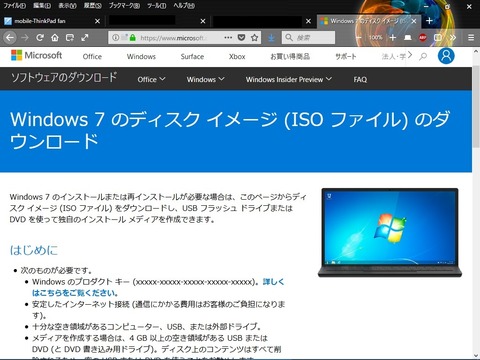Expand the Windows Insider Preview dropdown
This screenshot has width=480, height=360.
289,79
